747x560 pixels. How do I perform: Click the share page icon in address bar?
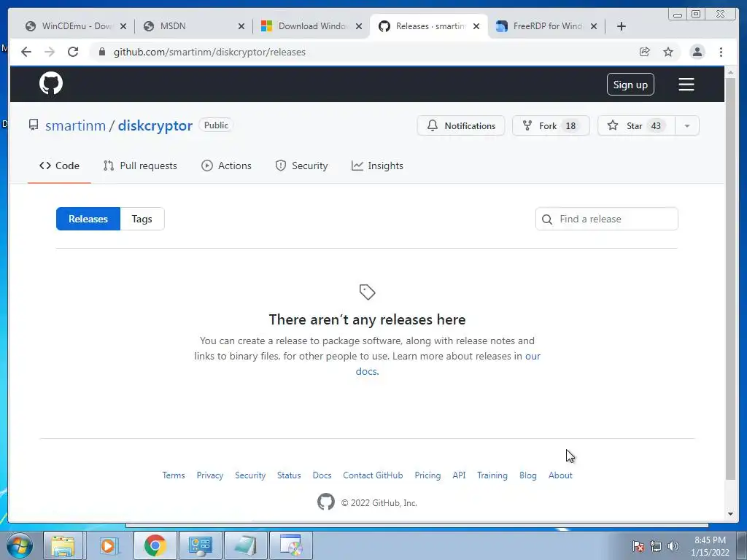[x=644, y=52]
